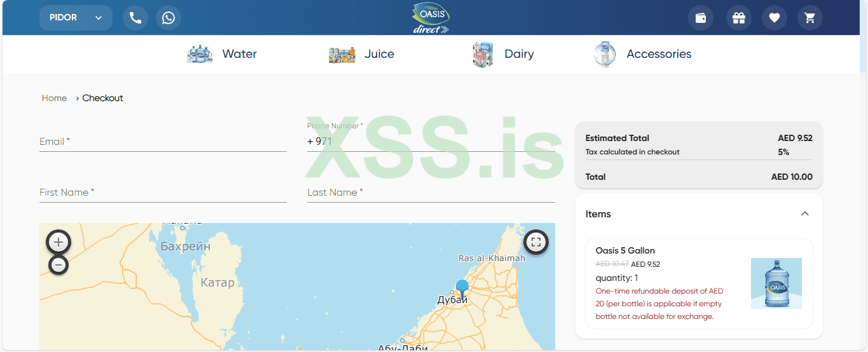Open the PIDOR account dropdown
Image resolution: width=868 pixels, height=352 pixels.
pyautogui.click(x=76, y=18)
